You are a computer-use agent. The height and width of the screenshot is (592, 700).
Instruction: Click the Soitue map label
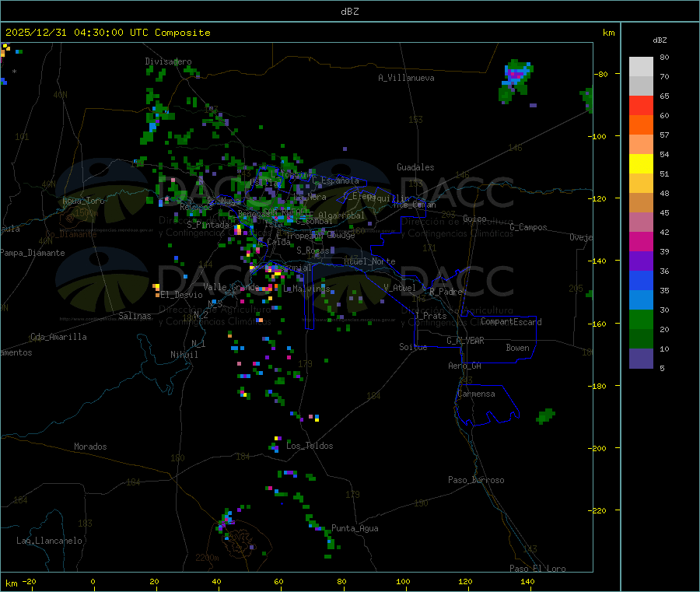click(413, 347)
